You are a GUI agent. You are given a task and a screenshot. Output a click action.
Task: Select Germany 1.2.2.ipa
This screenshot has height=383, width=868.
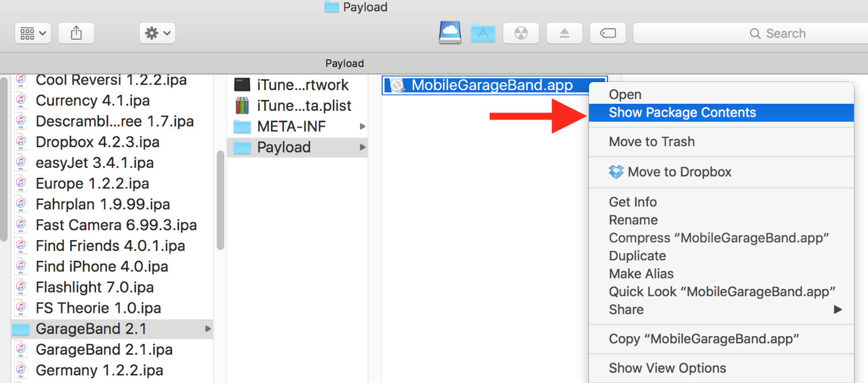tap(112, 370)
